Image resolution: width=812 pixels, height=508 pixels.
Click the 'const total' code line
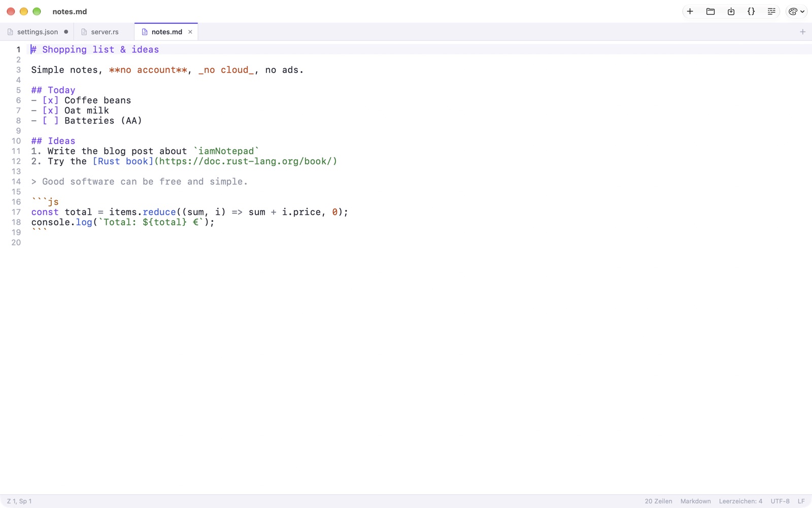coord(190,212)
